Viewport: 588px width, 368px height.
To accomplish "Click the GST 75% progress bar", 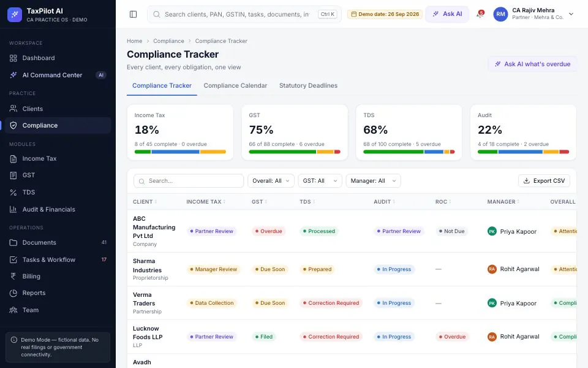I will (x=295, y=152).
